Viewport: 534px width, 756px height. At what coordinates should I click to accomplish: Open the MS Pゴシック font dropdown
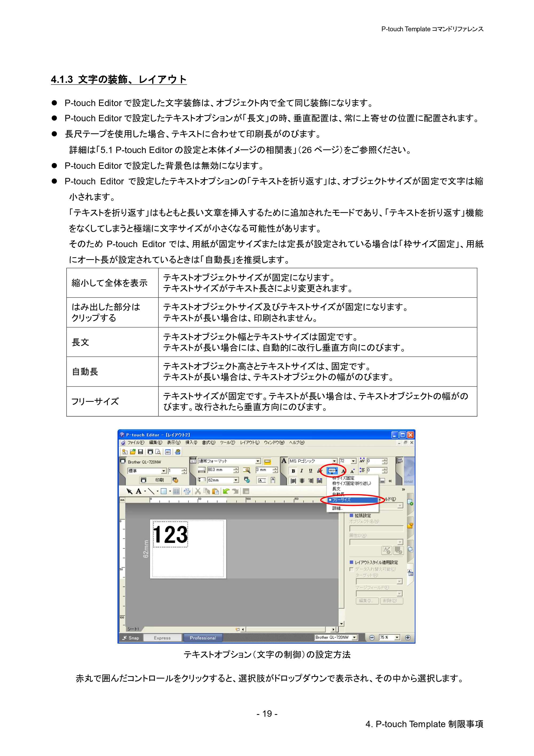point(335,461)
